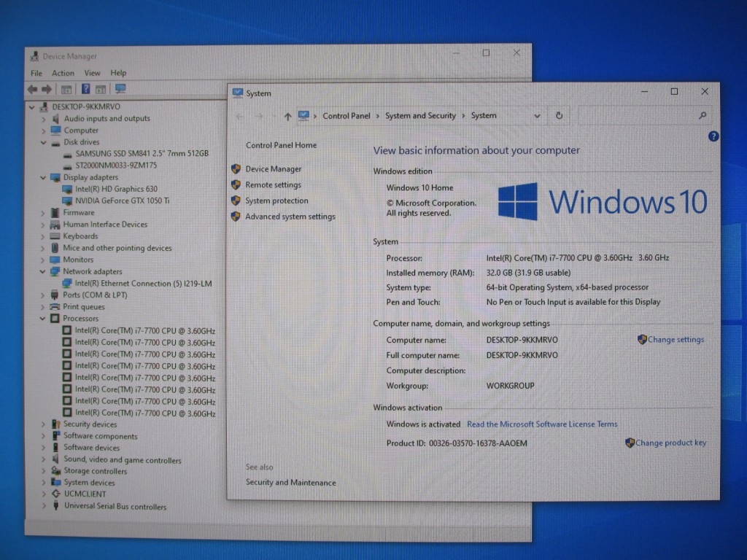Click the printer icon beside Print queues
747x560 pixels.
click(55, 307)
